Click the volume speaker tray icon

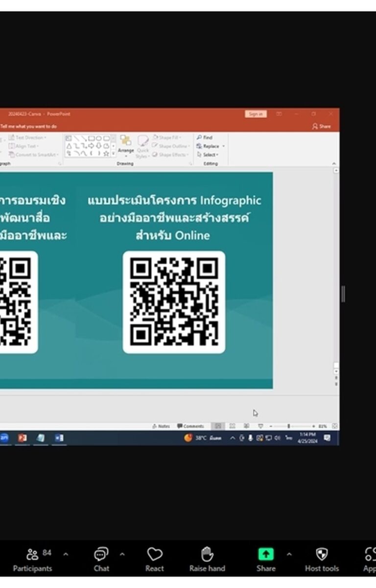tap(277, 438)
